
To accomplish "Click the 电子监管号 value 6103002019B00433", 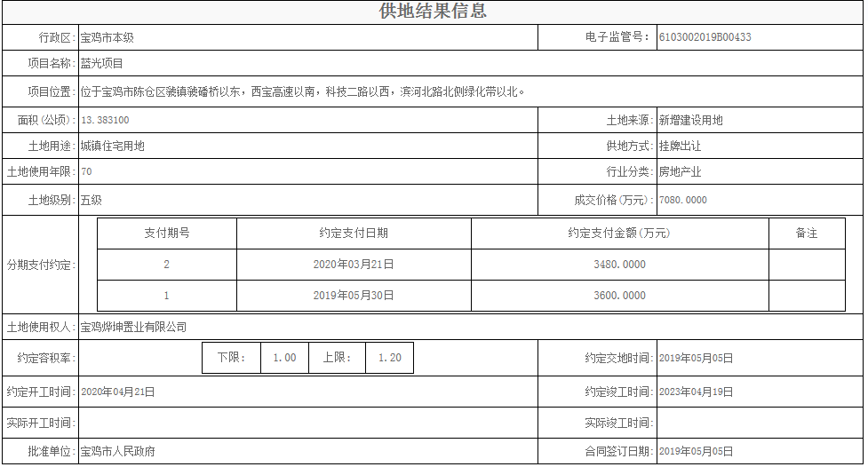I will pos(705,37).
